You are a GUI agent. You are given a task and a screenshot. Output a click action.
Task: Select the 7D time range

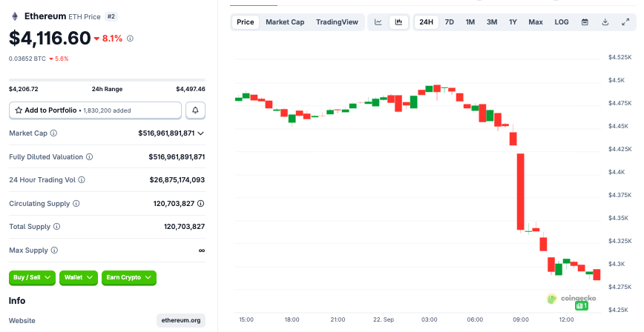coord(449,22)
